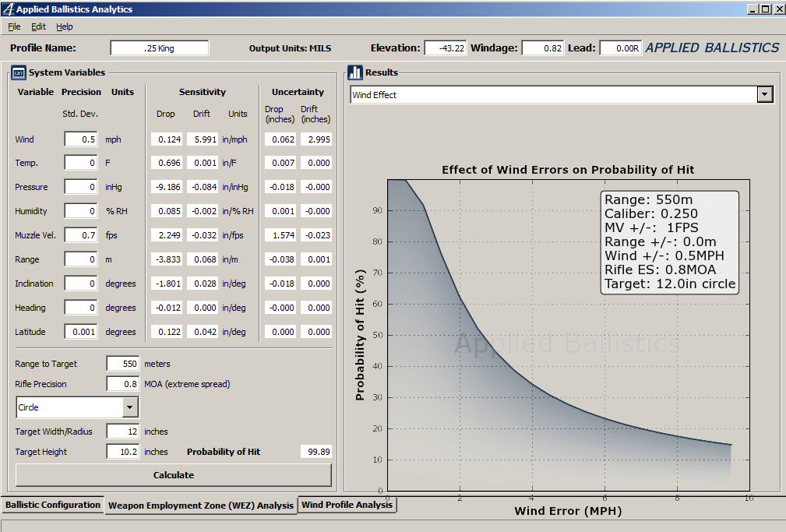
Task: Click the Lead value field
Action: pos(621,48)
